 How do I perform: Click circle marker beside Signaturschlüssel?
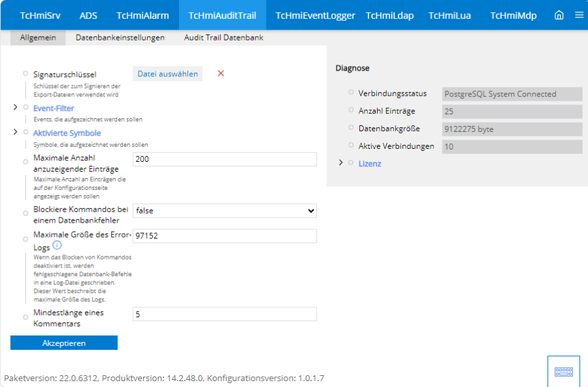tap(26, 74)
